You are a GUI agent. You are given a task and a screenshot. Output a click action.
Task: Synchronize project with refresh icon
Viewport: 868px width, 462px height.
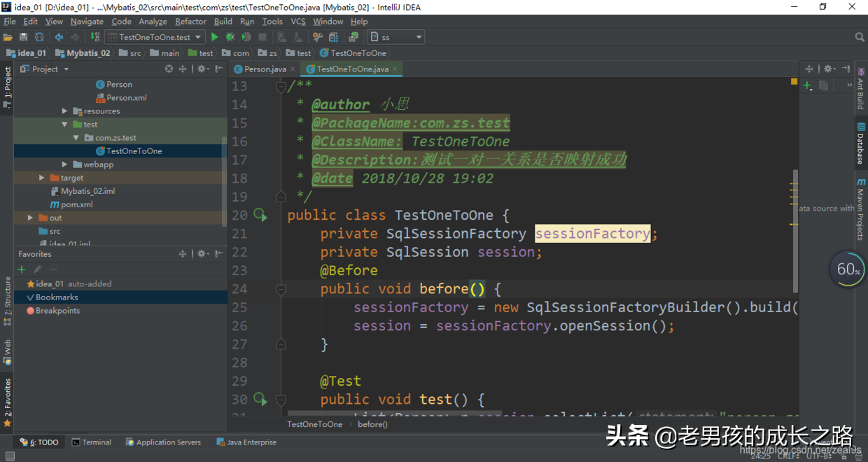pyautogui.click(x=40, y=36)
